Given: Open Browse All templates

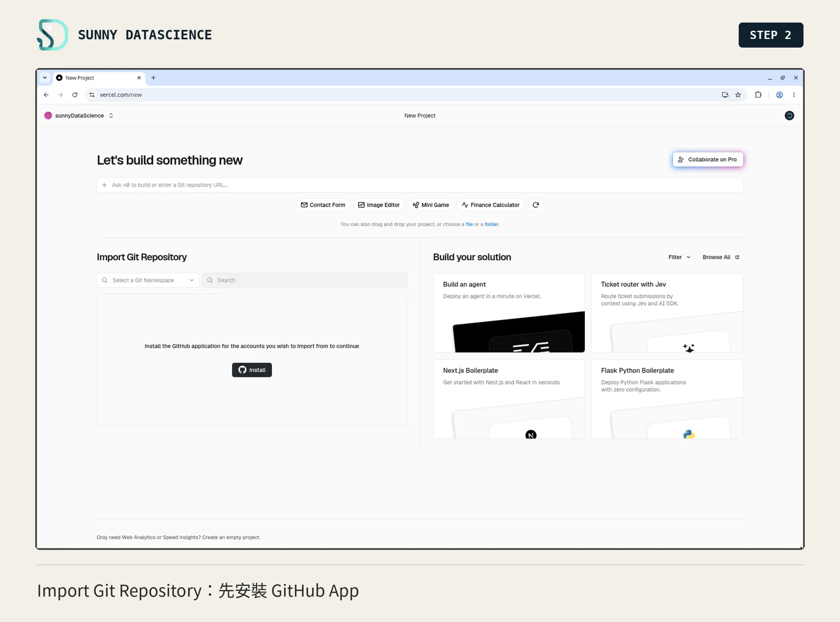Looking at the screenshot, I should tap(721, 257).
